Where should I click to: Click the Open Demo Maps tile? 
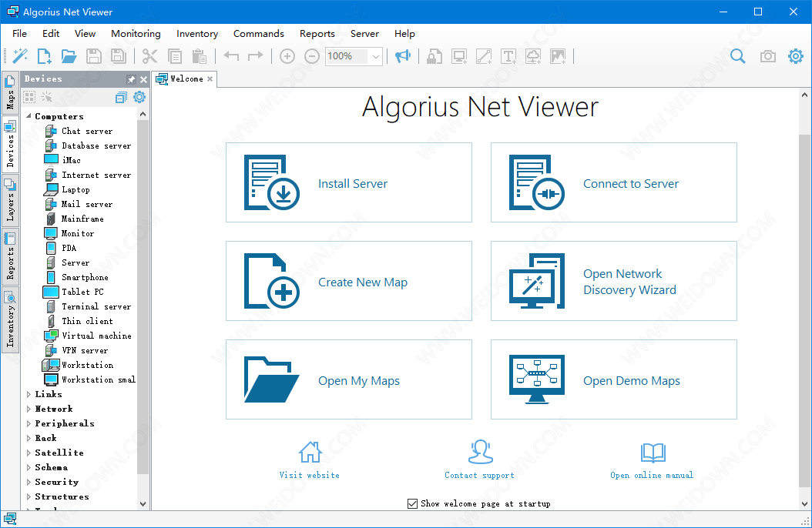614,379
